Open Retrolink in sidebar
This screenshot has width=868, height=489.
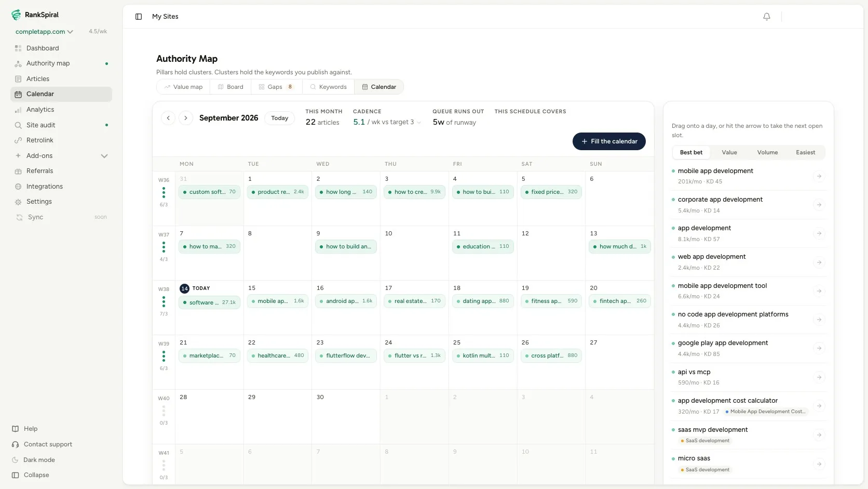(x=61, y=140)
